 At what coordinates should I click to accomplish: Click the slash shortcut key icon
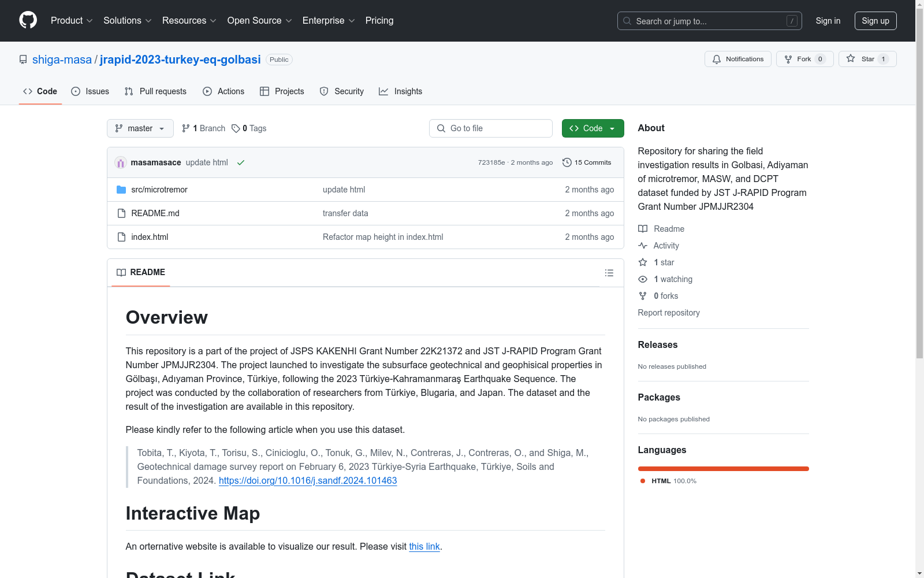pos(792,21)
